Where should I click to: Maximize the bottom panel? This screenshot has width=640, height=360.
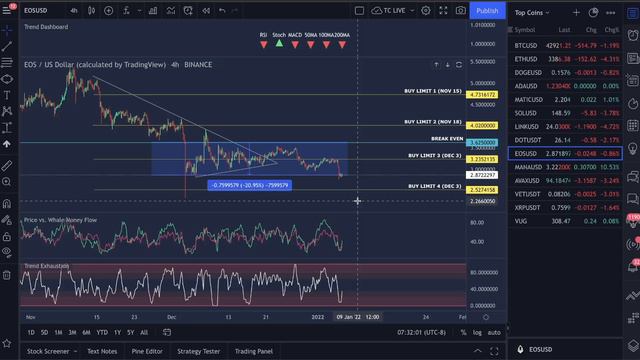tap(494, 351)
